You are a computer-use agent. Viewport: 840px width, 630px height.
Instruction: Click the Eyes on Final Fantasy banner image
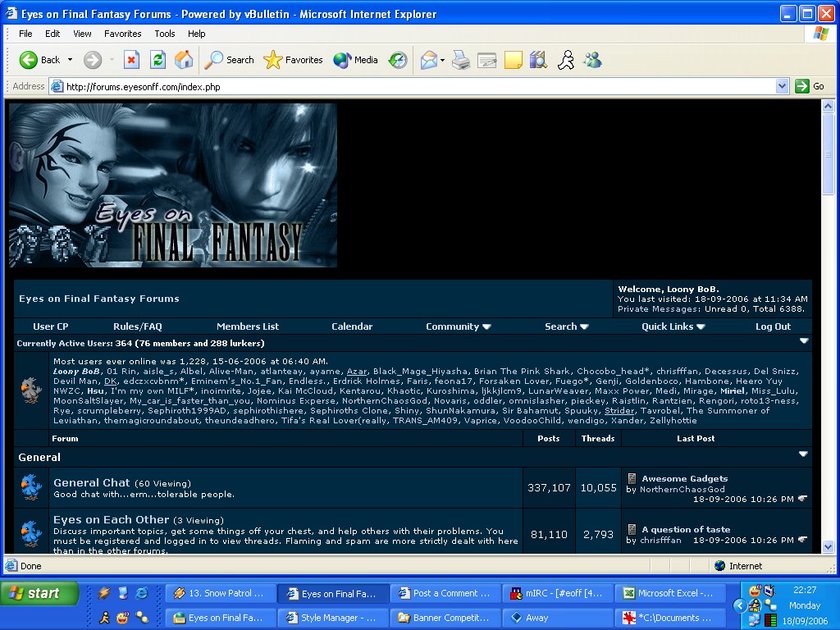(x=173, y=185)
